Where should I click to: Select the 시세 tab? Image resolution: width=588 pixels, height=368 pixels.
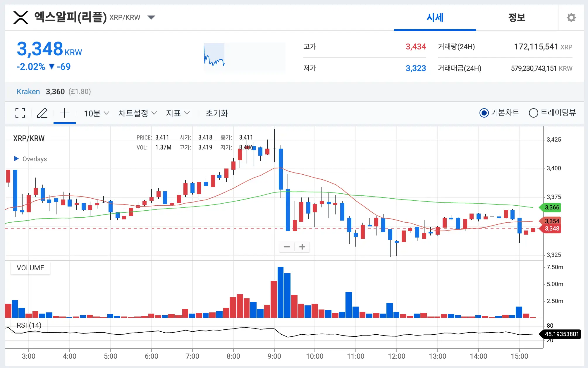point(435,18)
